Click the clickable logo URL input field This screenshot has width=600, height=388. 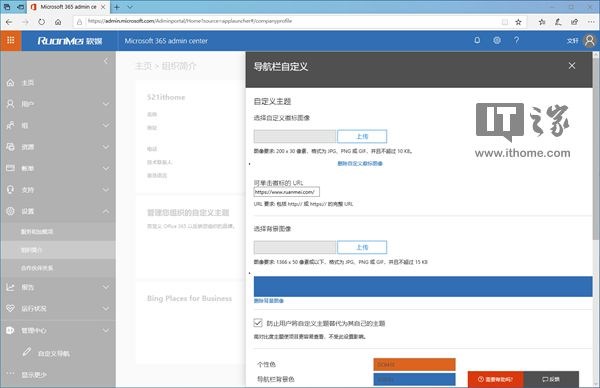click(287, 192)
